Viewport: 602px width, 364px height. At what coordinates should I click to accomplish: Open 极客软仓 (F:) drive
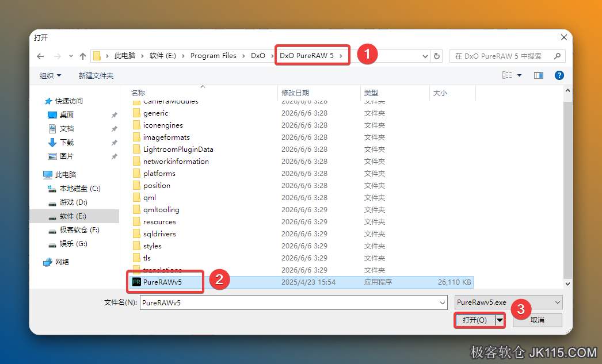point(79,230)
